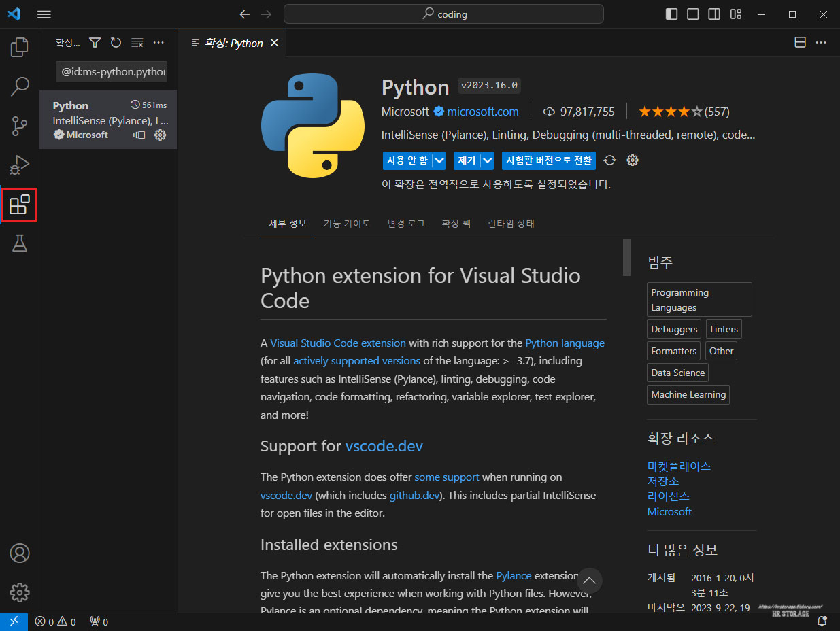Viewport: 840px width, 631px height.
Task: Click the scroll-to-top arrow button
Action: pos(590,580)
